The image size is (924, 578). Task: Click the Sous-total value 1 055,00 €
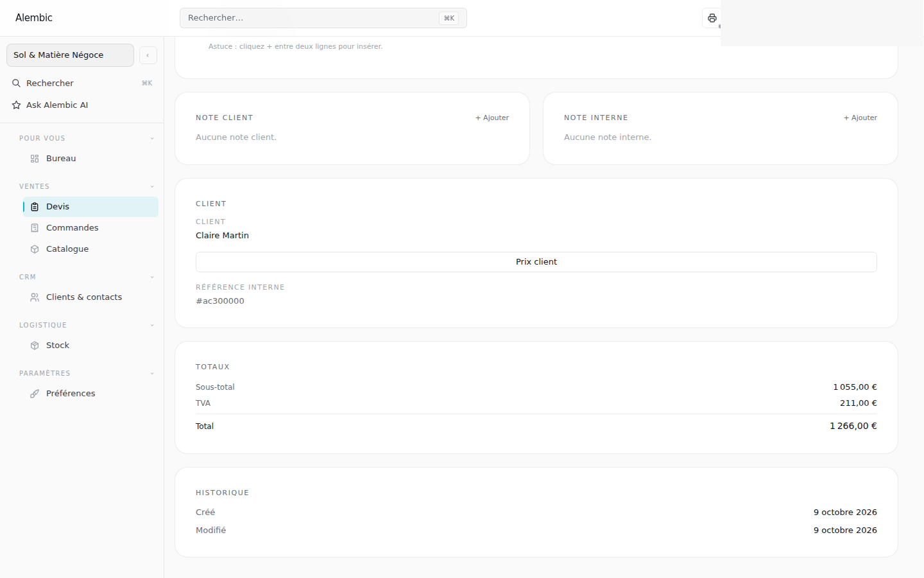click(x=855, y=387)
